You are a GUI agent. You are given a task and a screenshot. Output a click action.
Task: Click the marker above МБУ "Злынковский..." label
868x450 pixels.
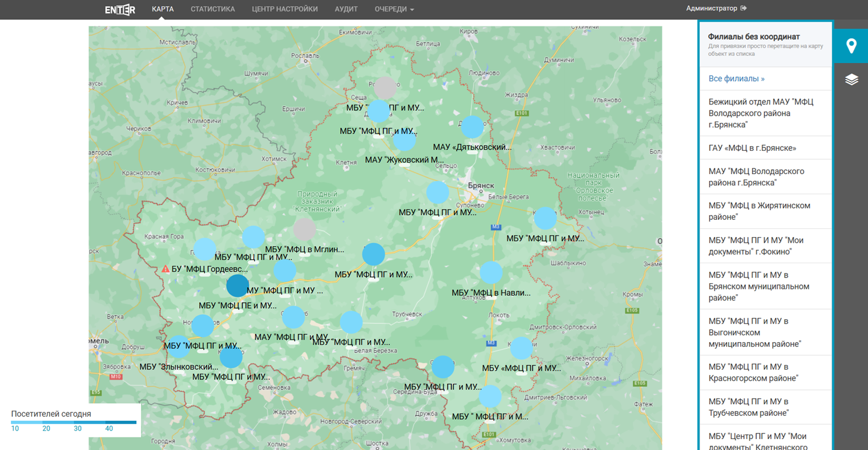pyautogui.click(x=179, y=347)
